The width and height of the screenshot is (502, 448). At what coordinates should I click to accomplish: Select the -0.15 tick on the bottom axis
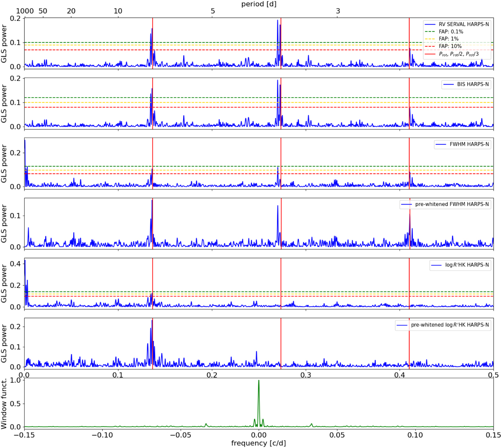point(24,435)
